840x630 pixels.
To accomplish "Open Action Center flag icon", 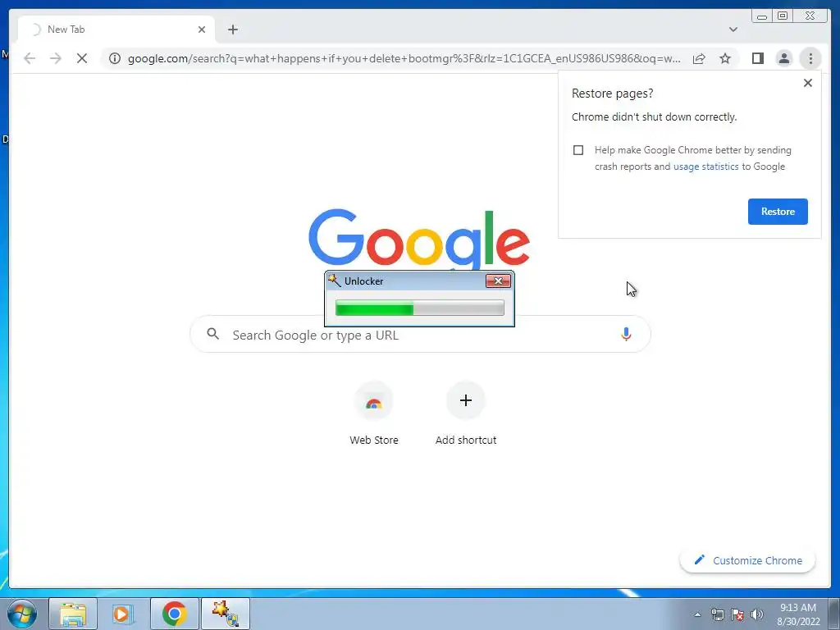I will (737, 614).
